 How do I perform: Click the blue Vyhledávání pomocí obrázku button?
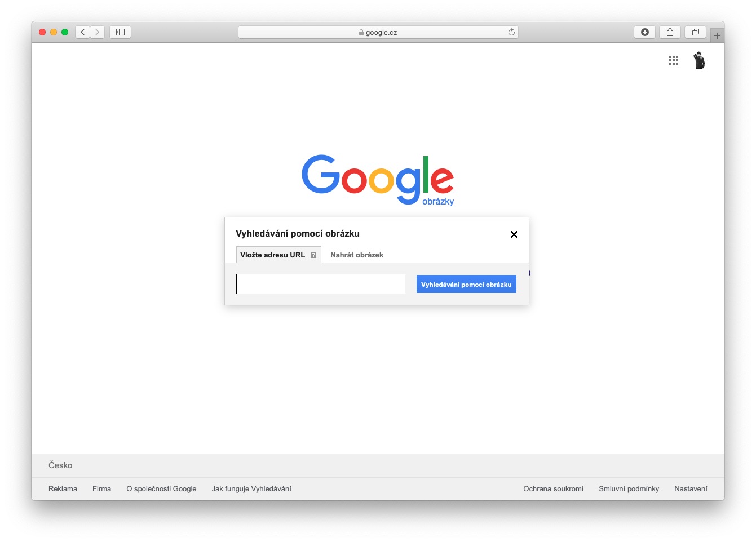coord(466,284)
